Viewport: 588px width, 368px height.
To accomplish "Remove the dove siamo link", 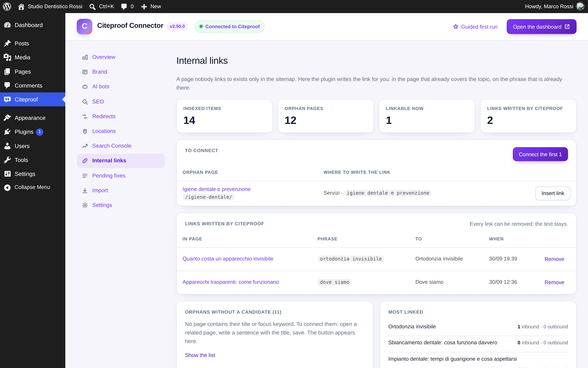I will (554, 282).
